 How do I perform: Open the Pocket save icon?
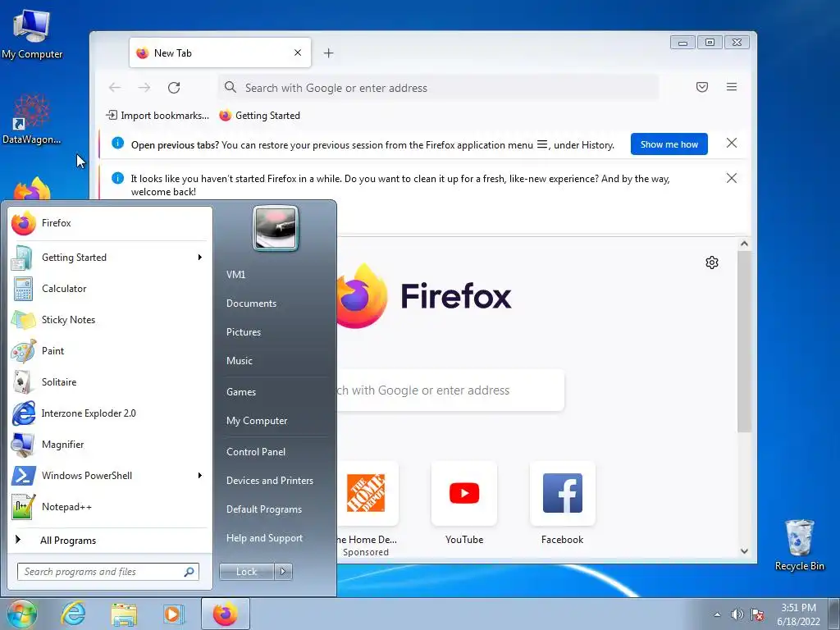click(702, 87)
